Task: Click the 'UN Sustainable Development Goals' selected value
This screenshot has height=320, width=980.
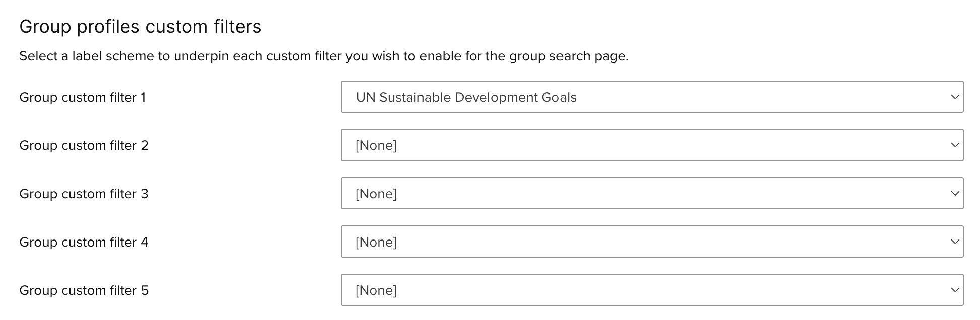Action: (x=466, y=97)
